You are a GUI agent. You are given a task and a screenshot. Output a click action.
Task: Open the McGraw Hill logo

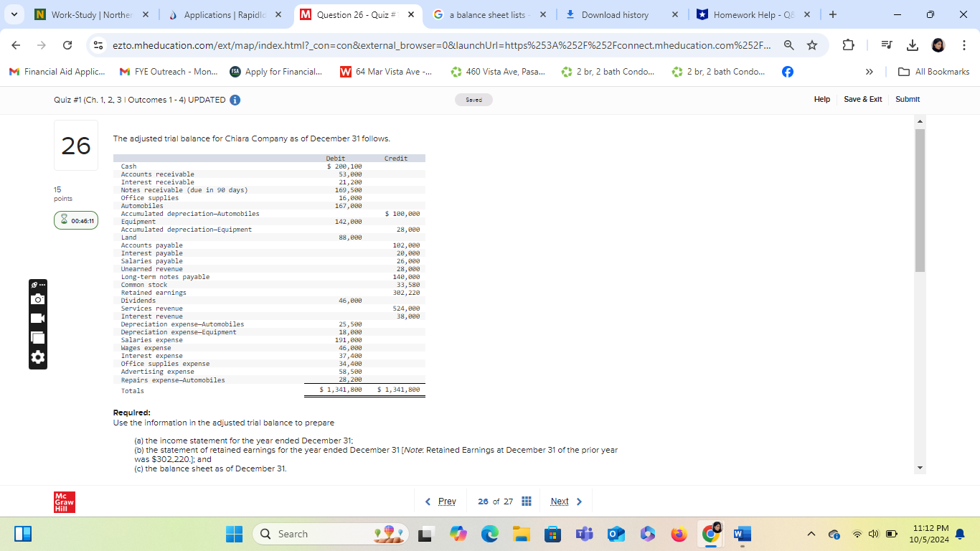click(65, 502)
